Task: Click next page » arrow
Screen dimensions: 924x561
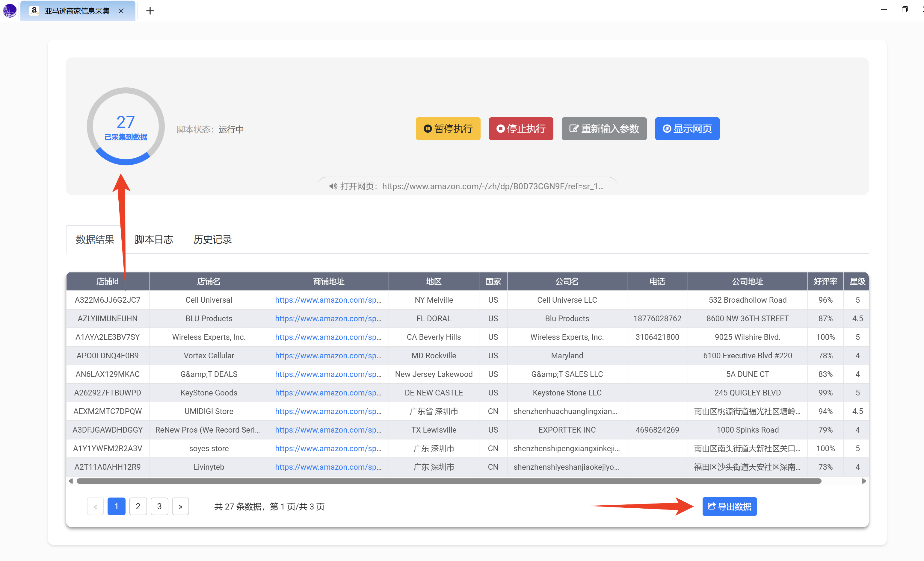Action: tap(180, 506)
